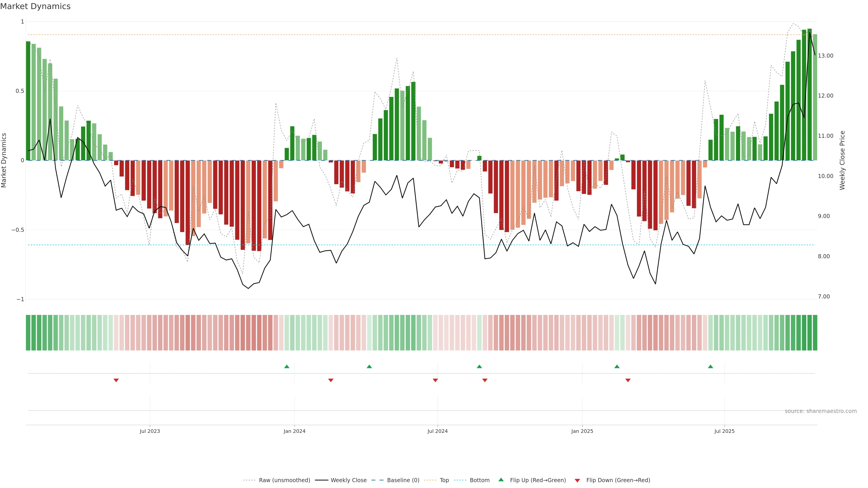Click the Jul 2024 axis label
Viewport: 868px width, 488px height.
[437, 431]
